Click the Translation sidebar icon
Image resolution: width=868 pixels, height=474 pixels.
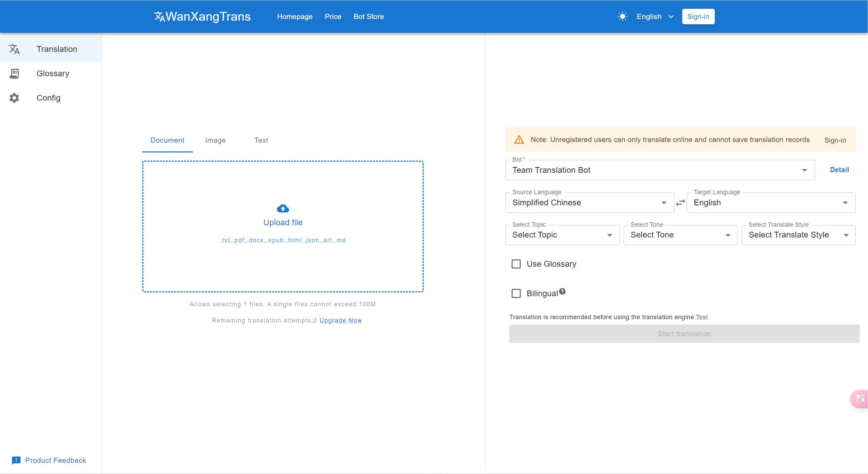[x=14, y=49]
